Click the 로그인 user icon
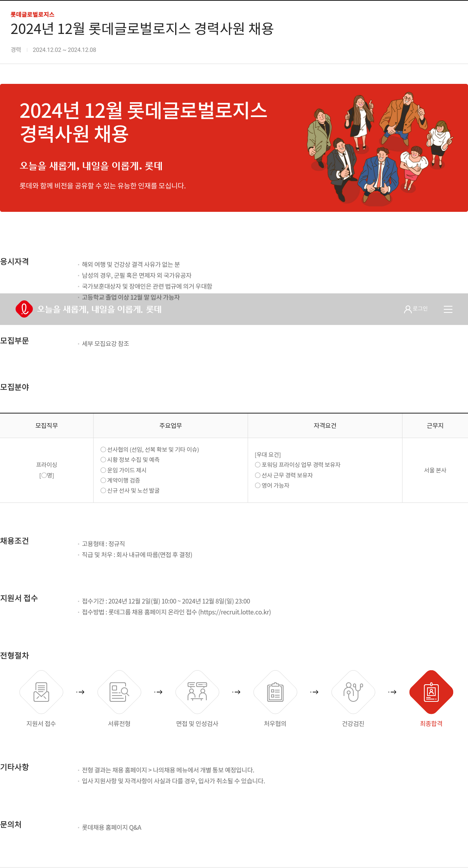Image resolution: width=468 pixels, height=868 pixels. coord(408,309)
